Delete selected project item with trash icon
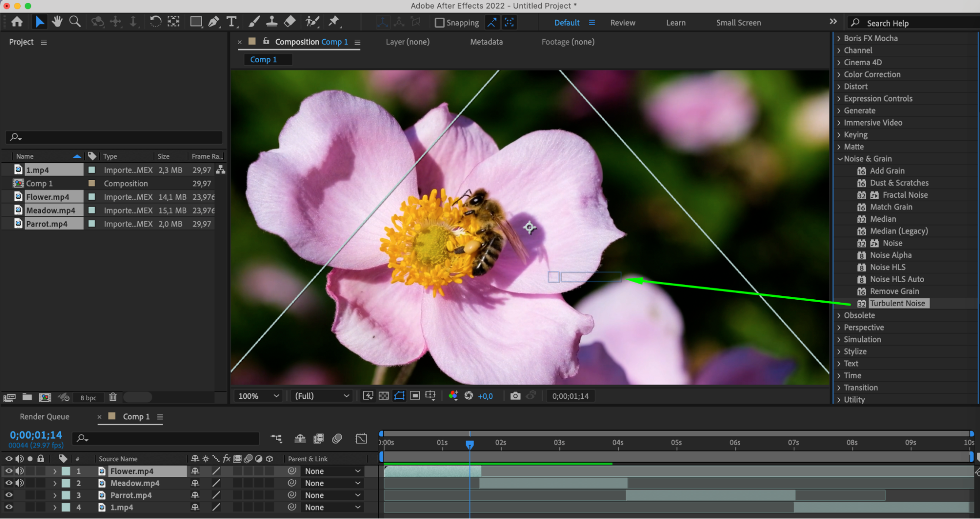980x519 pixels. click(113, 397)
